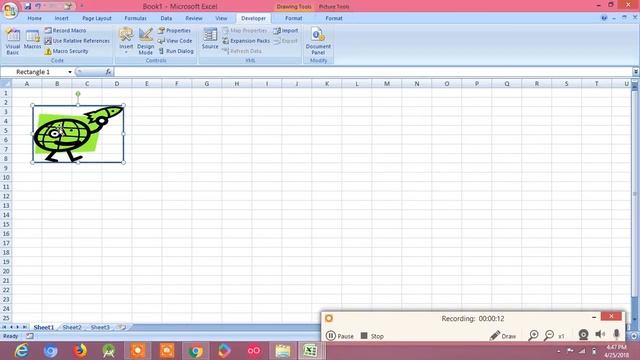Open Firefox from taskbar
This screenshot has width=640, height=360.
[80, 351]
